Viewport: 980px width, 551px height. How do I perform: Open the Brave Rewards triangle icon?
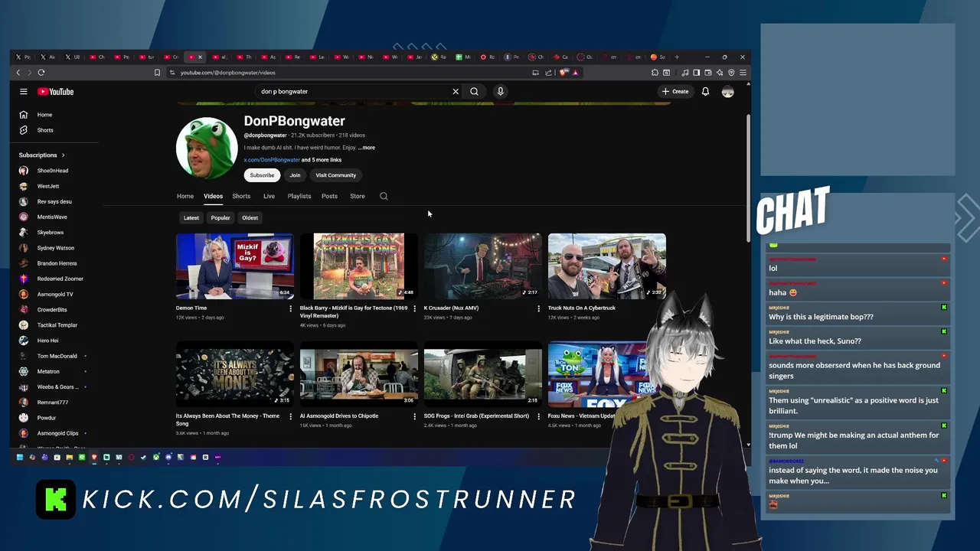point(575,73)
